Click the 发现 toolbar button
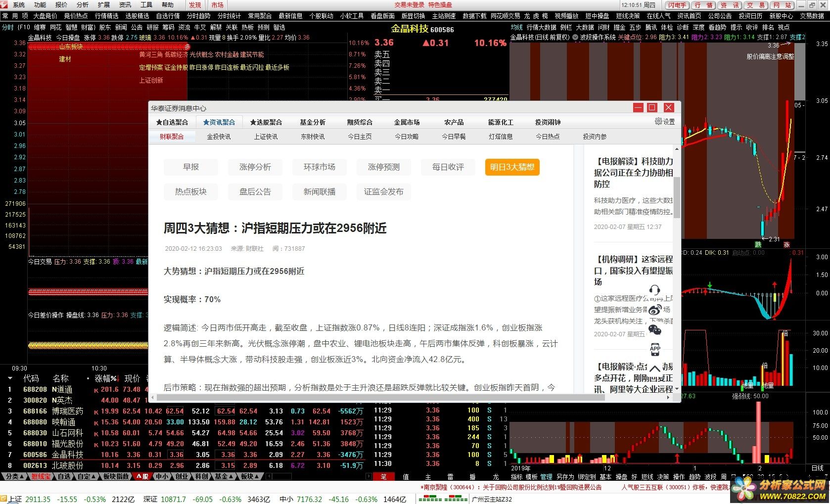The image size is (830, 504). coord(195,5)
